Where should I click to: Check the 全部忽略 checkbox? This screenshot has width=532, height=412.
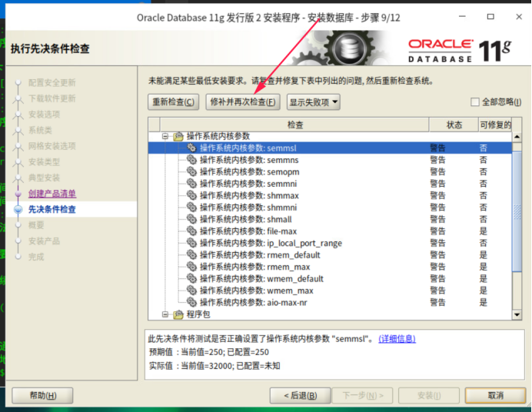click(x=475, y=101)
